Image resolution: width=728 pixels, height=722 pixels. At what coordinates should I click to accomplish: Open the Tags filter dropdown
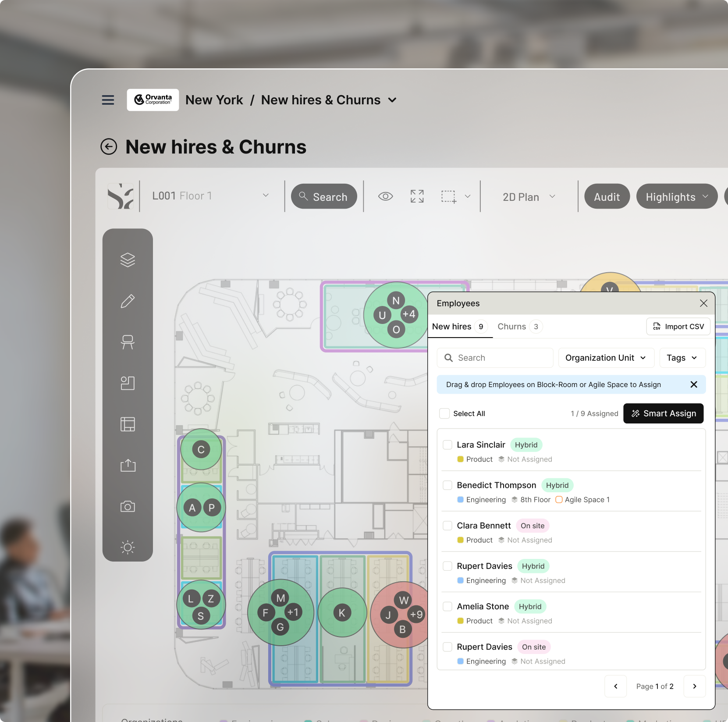click(682, 358)
